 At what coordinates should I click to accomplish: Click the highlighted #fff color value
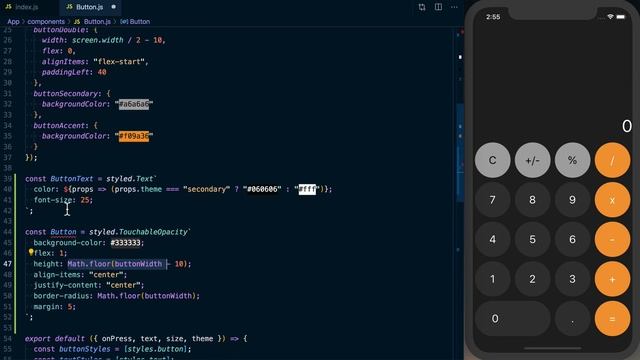pyautogui.click(x=307, y=189)
